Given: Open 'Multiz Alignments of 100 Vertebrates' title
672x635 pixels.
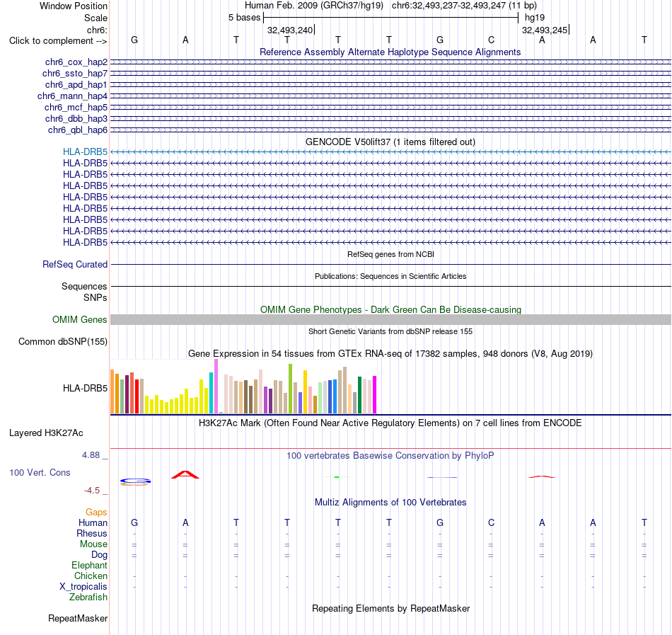Looking at the screenshot, I should coord(390,503).
